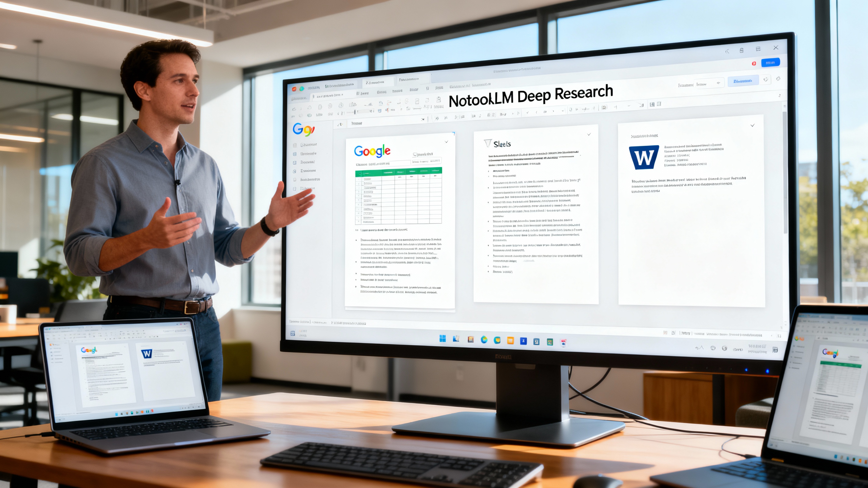Click the red record dot near blue button
Viewport: 868px width, 488px height.
click(x=754, y=63)
